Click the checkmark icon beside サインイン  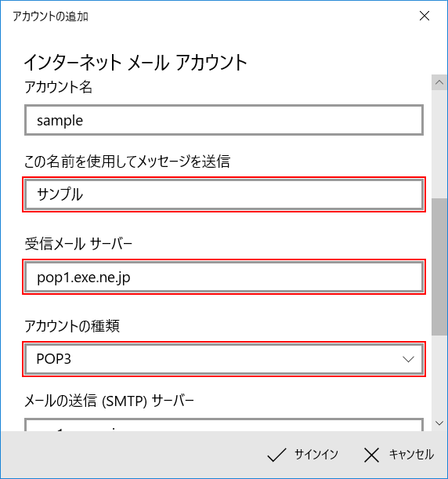276,455
